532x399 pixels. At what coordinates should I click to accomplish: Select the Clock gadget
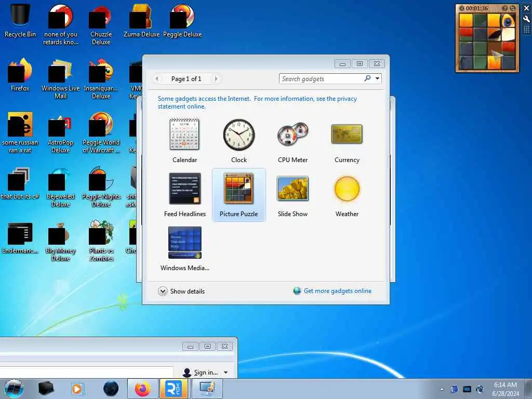pyautogui.click(x=239, y=140)
